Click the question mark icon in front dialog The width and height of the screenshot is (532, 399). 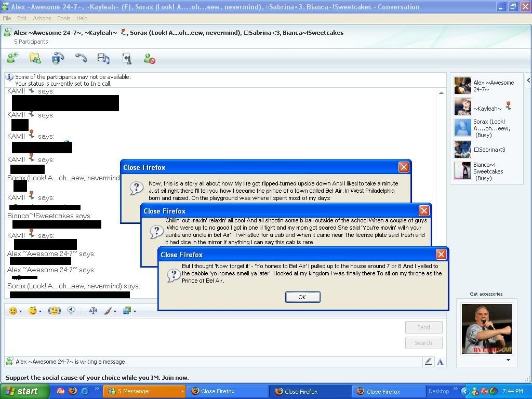[174, 275]
